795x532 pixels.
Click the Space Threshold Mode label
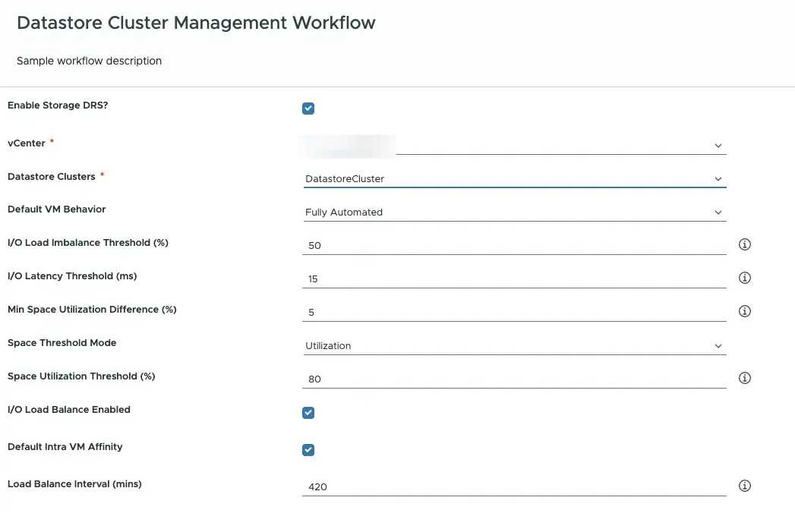[x=62, y=343]
